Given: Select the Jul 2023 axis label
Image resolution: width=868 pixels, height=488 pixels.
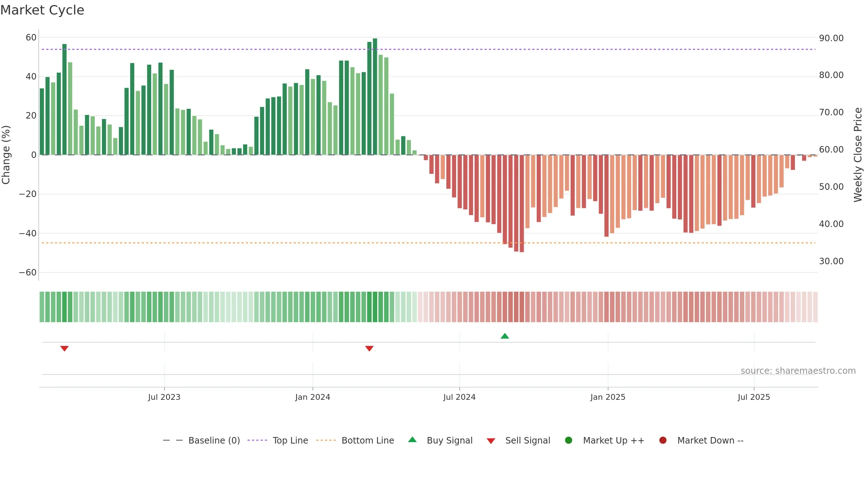Looking at the screenshot, I should tap(164, 397).
